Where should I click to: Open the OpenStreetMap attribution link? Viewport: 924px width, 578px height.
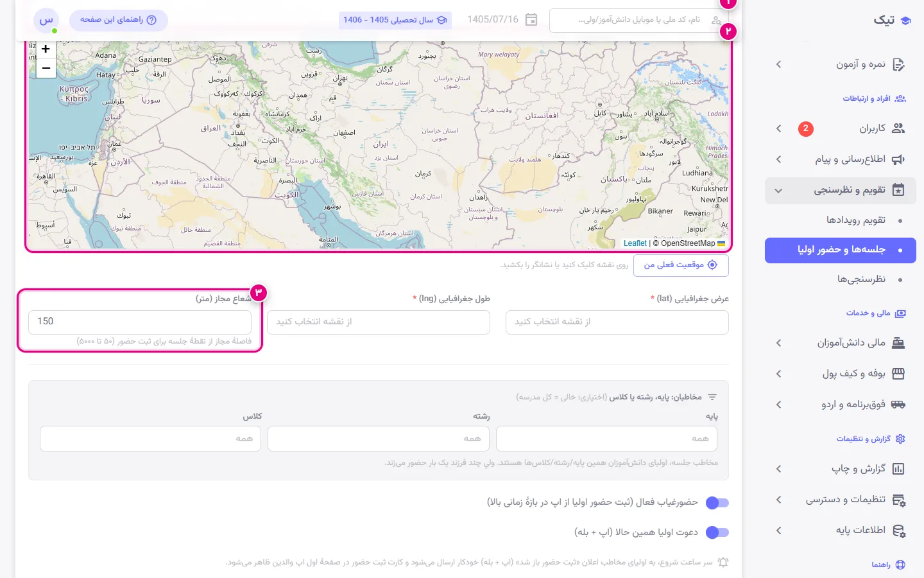point(688,243)
